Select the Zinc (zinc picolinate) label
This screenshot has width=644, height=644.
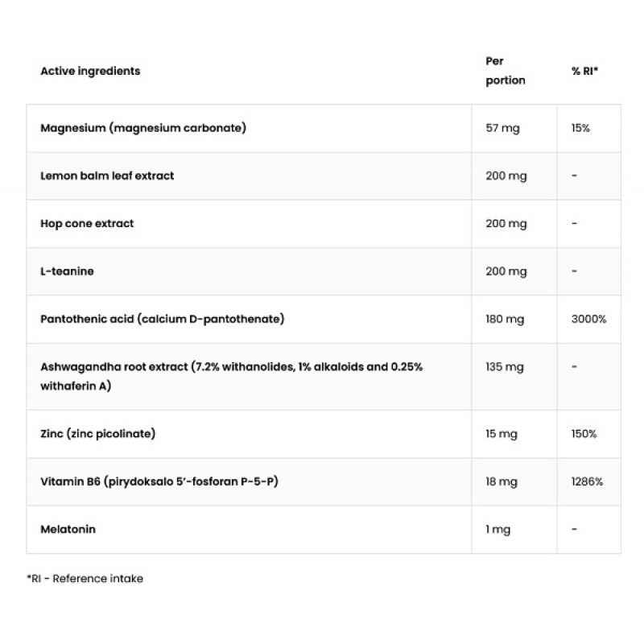coord(97,434)
